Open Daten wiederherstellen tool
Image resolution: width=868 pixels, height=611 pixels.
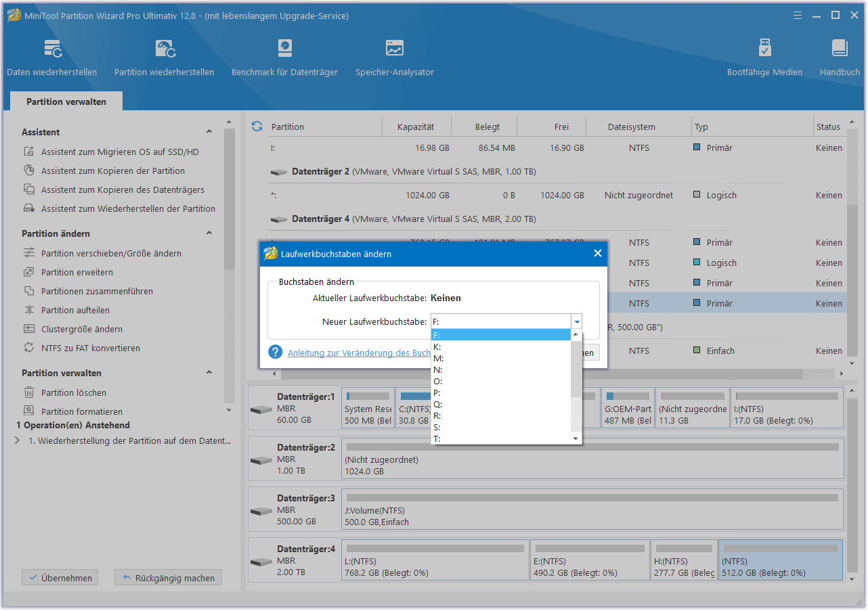(x=52, y=58)
